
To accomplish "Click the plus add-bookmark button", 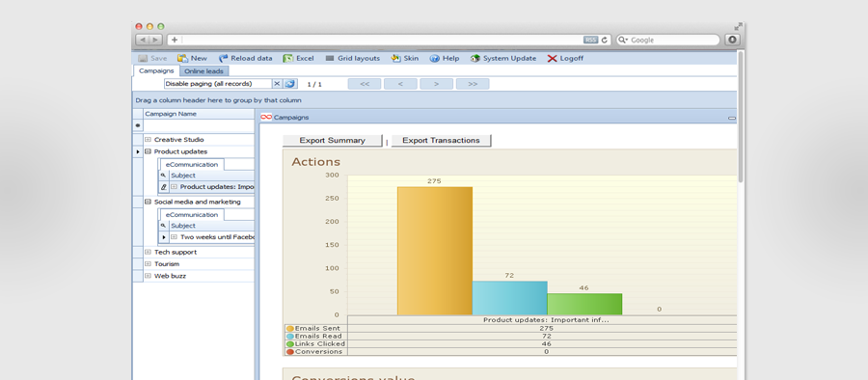I will [174, 40].
